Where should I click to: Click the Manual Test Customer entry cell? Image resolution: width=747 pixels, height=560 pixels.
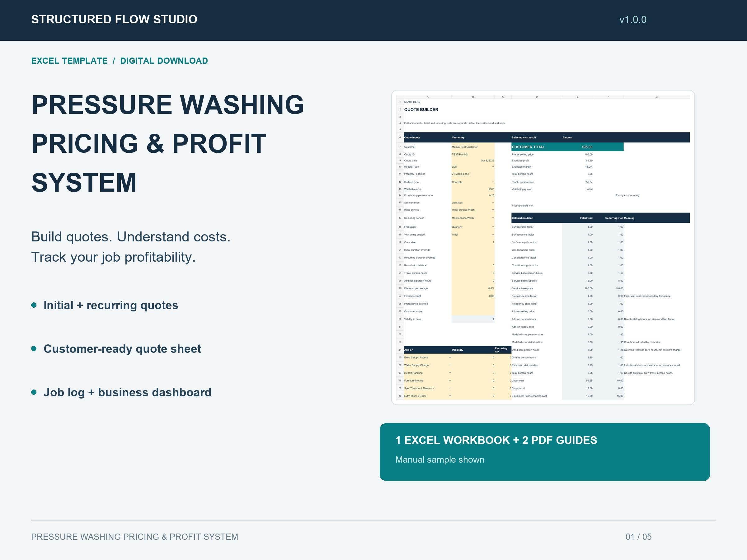pyautogui.click(x=473, y=147)
